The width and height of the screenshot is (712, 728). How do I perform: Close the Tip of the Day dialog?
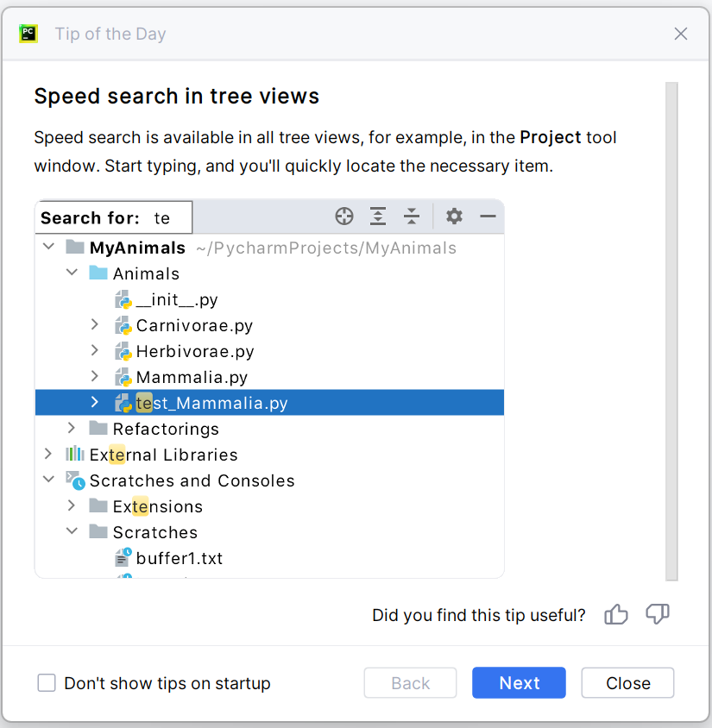[x=627, y=683]
